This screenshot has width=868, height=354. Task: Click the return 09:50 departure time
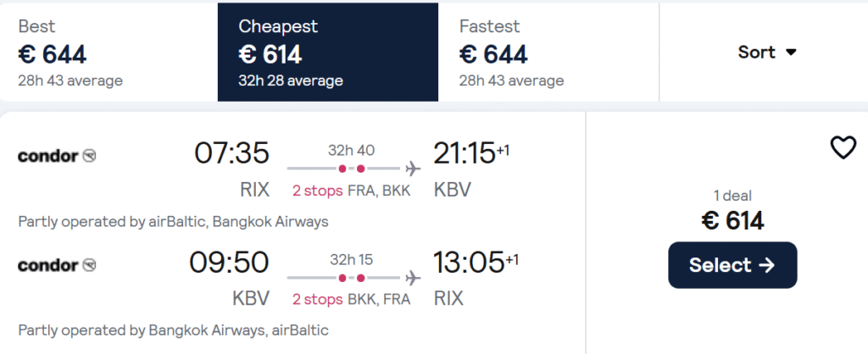pyautogui.click(x=229, y=263)
